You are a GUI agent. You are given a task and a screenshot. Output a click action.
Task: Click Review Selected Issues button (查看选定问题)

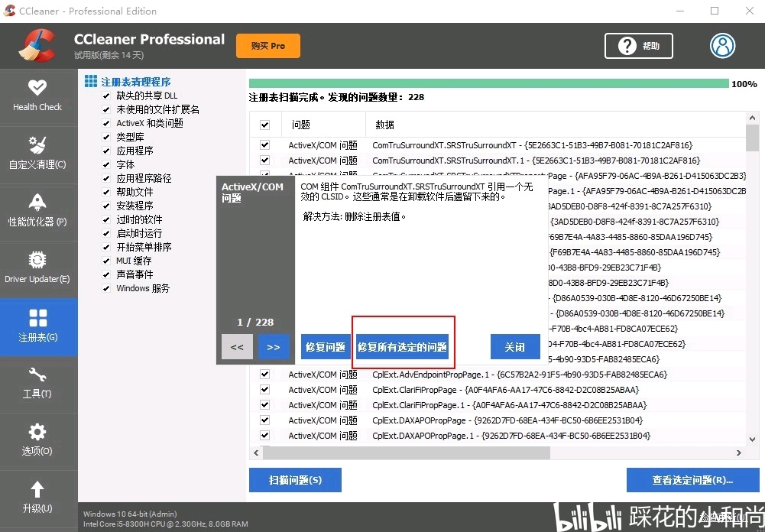click(x=693, y=480)
